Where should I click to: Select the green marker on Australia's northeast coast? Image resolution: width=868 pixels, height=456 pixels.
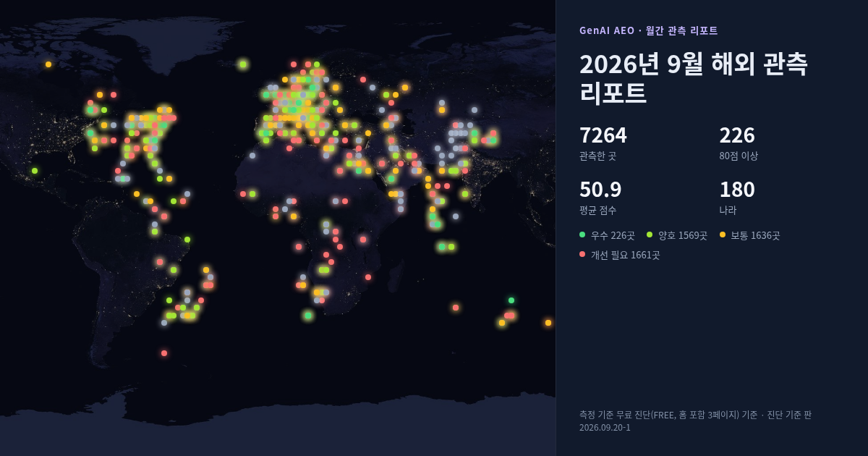(511, 300)
